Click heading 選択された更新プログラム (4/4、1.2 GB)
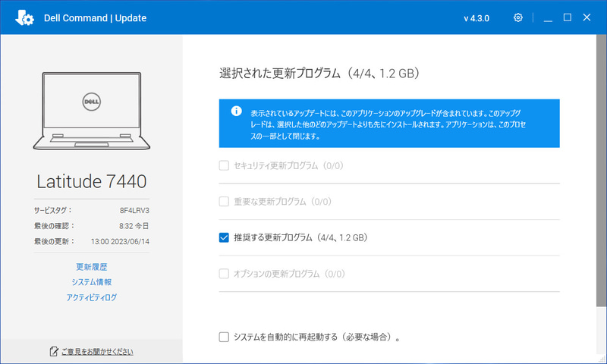Image resolution: width=607 pixels, height=364 pixels. (x=319, y=73)
